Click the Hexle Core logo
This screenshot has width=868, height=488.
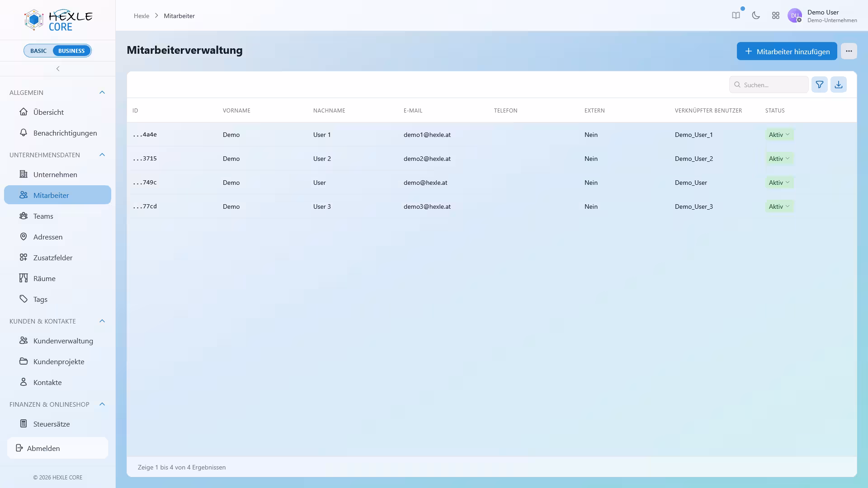click(58, 20)
